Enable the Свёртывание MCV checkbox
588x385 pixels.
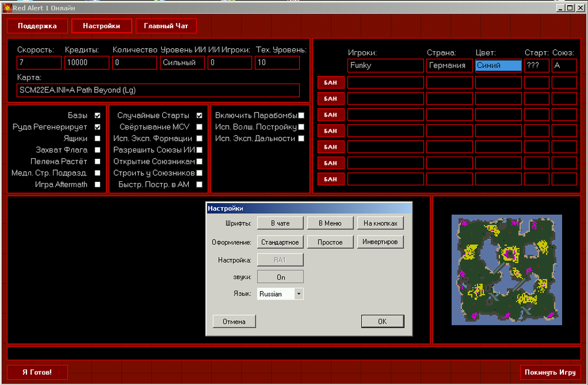click(199, 127)
